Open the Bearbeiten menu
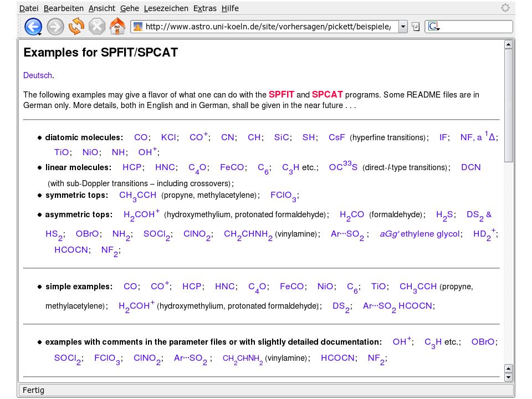Viewport: 532px width, 399px height. coord(63,8)
